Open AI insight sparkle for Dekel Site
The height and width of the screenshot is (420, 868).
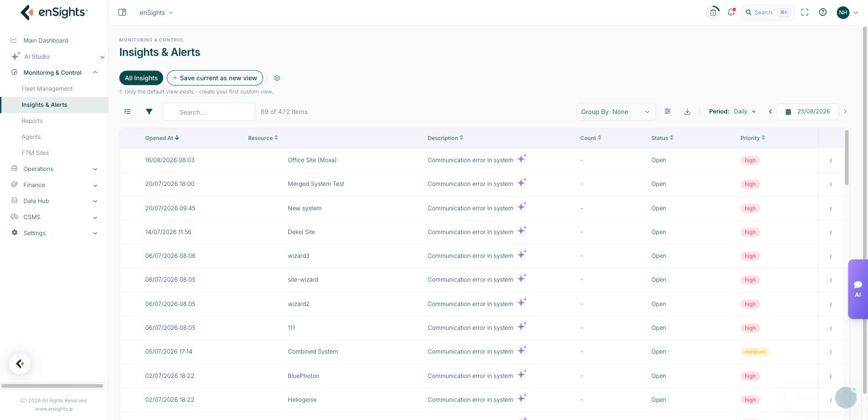click(x=522, y=231)
